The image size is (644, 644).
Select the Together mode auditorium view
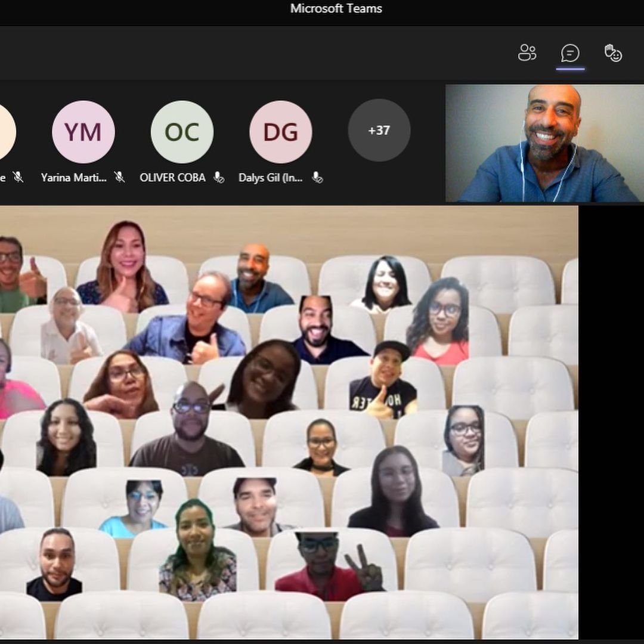point(289,422)
